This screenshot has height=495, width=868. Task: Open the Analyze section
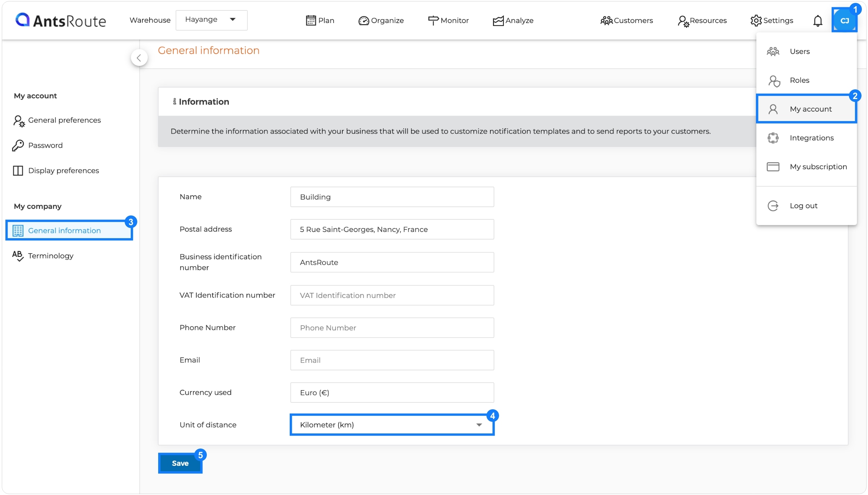point(513,21)
